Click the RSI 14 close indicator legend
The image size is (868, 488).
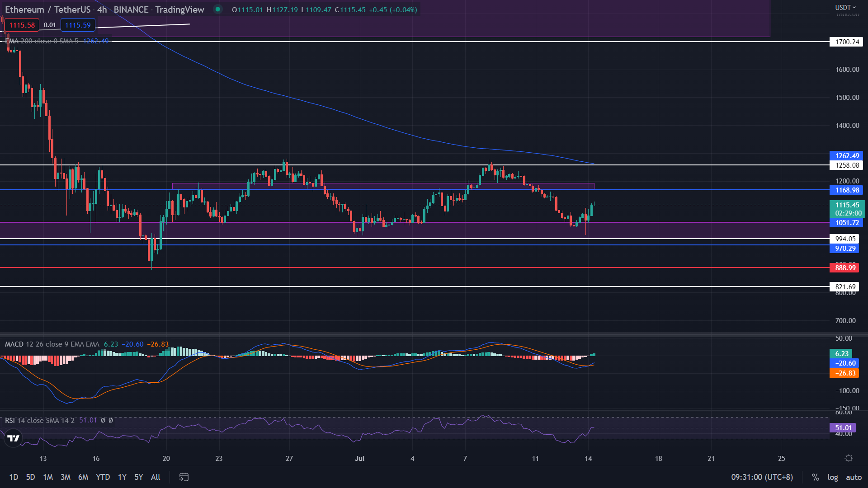[x=40, y=421]
